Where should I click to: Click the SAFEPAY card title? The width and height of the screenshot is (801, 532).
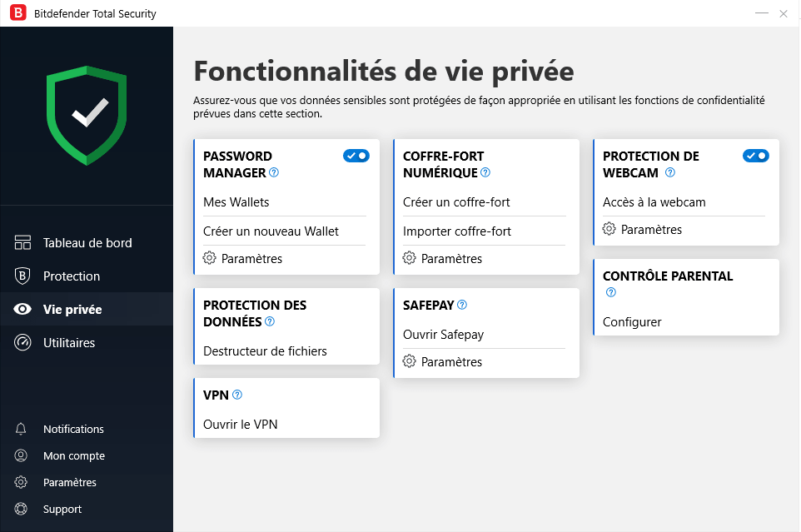point(428,306)
